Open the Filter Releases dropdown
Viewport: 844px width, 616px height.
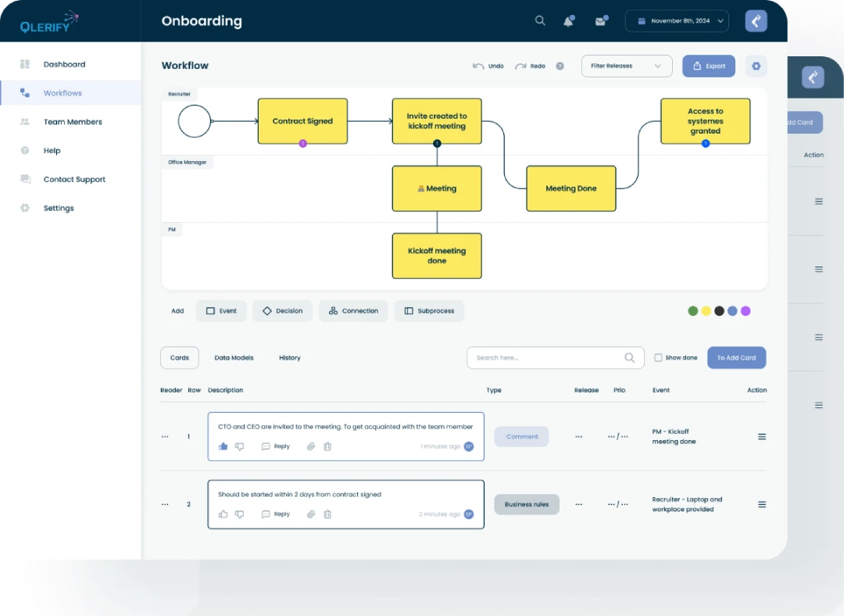[627, 66]
